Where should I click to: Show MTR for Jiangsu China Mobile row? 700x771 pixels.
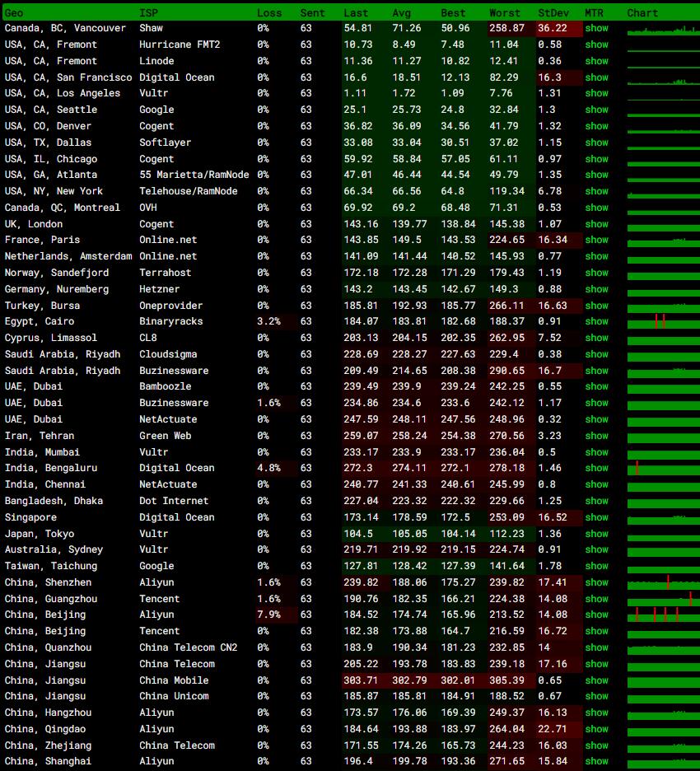coord(596,680)
